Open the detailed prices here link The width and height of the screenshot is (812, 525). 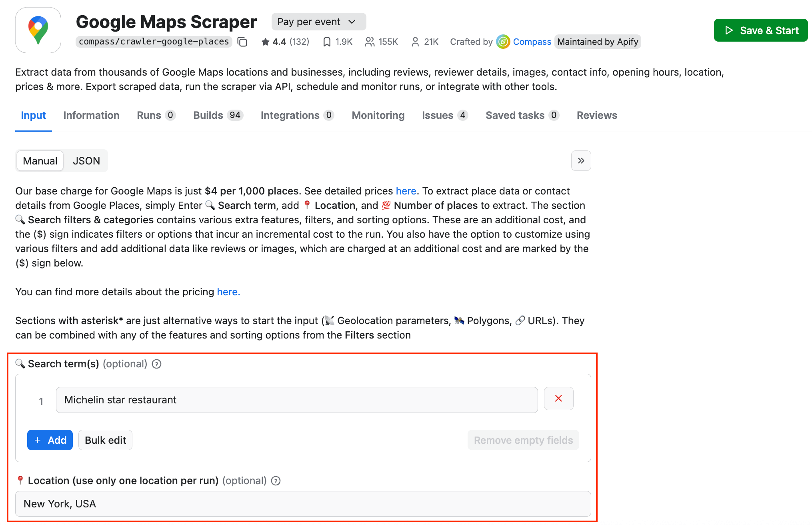406,191
